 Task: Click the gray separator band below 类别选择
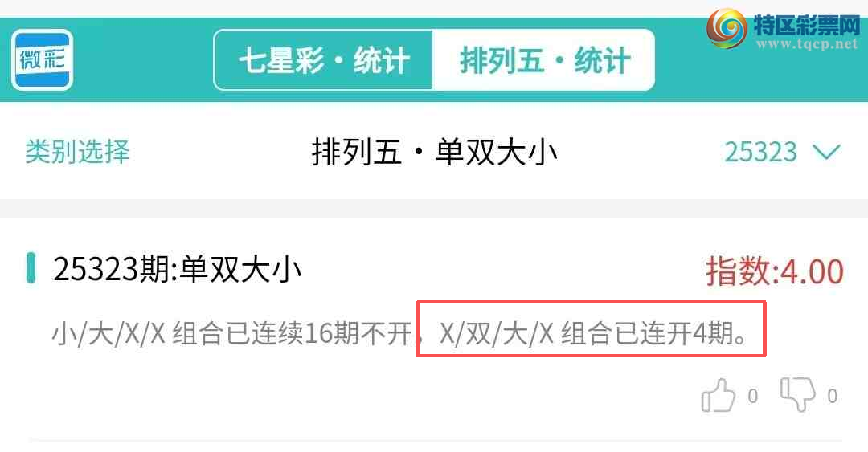point(434,209)
